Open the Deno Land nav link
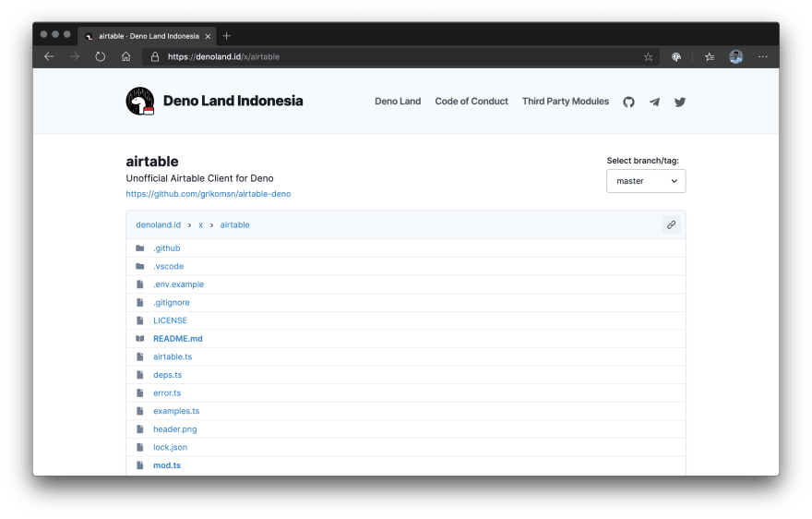The image size is (812, 519). point(398,101)
